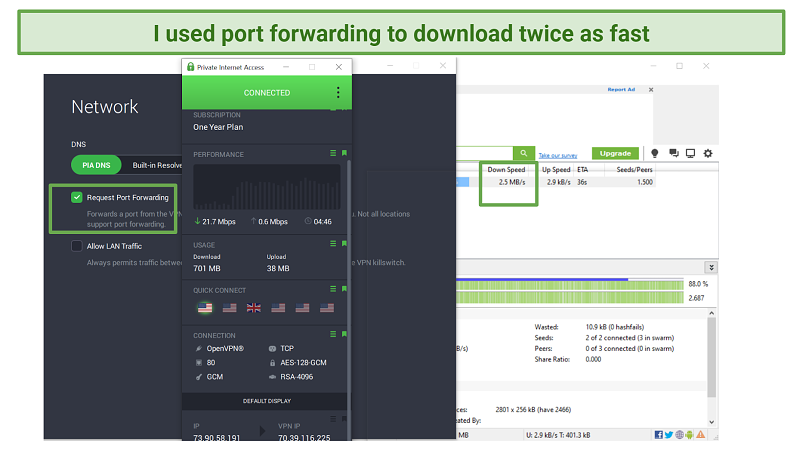Click the RSA-4096 handshake entry
This screenshot has width=806, height=453.
pyautogui.click(x=291, y=377)
